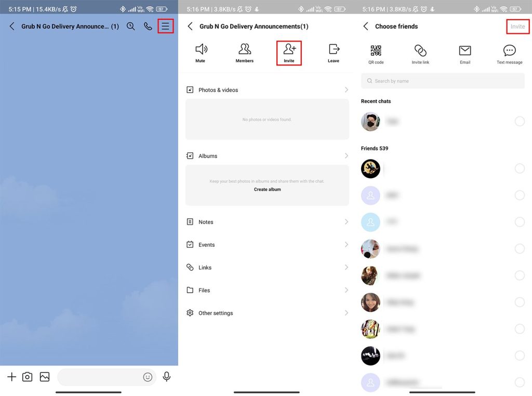The width and height of the screenshot is (532, 396).
Task: Open Other settings row
Action: [x=267, y=313]
